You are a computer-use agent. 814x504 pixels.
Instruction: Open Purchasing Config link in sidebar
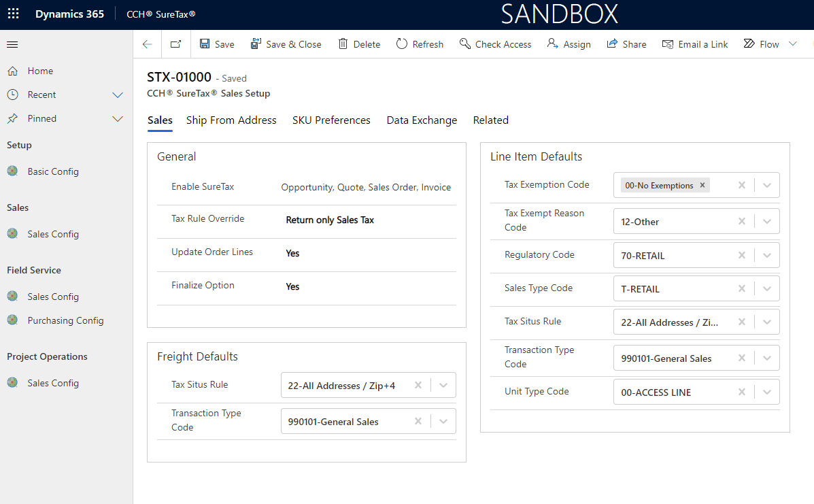pyautogui.click(x=65, y=320)
